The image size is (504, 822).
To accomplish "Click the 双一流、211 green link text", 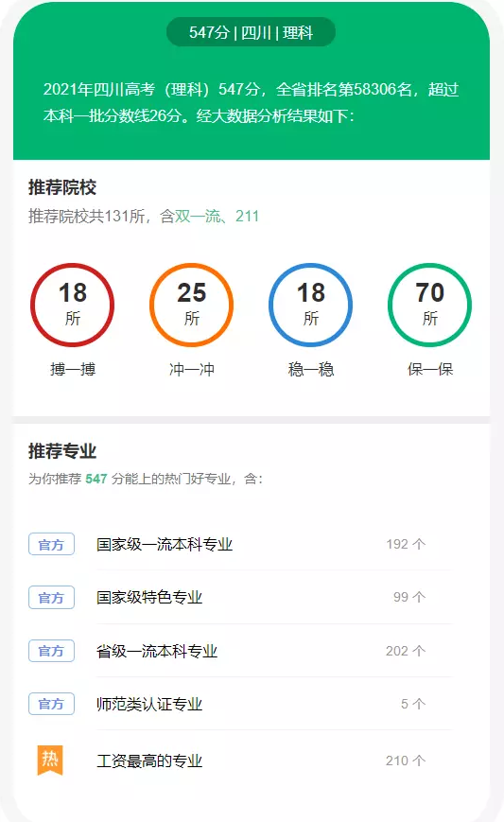I will pos(217,216).
